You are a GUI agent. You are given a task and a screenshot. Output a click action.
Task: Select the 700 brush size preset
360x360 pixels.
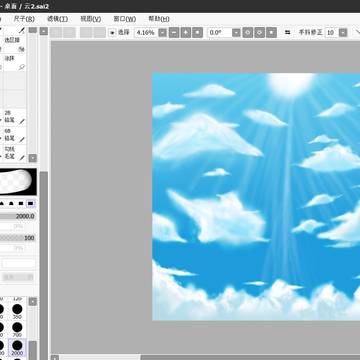[x=17, y=329]
